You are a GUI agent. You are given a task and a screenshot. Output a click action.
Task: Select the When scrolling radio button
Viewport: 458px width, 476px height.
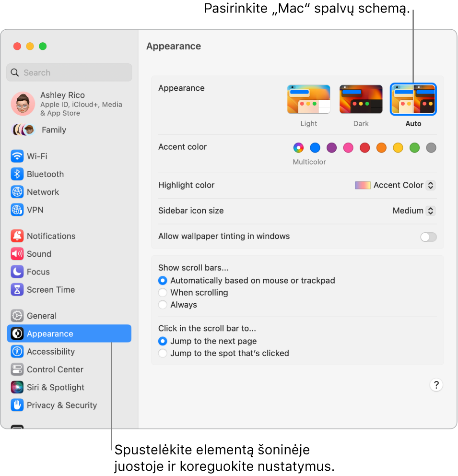[163, 292]
